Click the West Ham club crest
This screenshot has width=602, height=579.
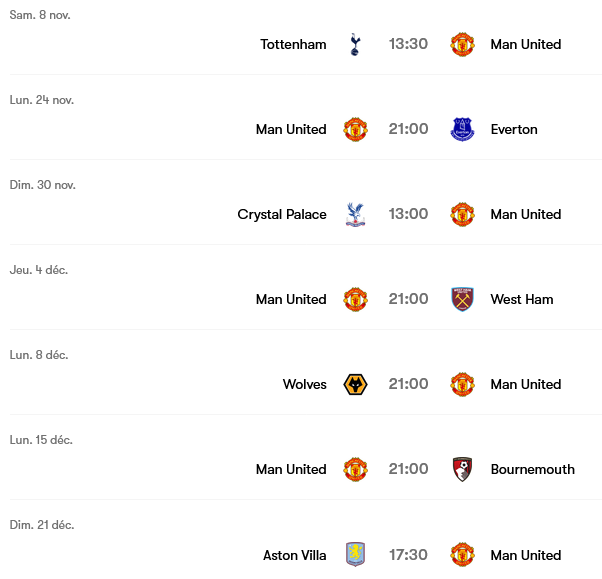pyautogui.click(x=462, y=299)
